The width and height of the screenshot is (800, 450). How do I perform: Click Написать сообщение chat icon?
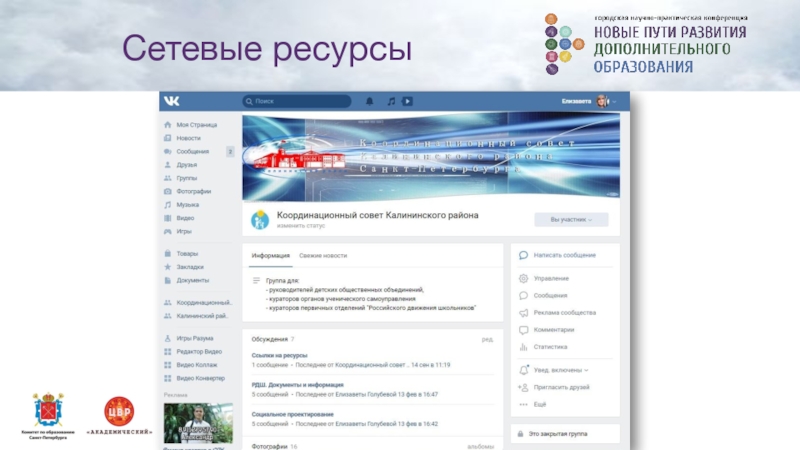click(523, 255)
